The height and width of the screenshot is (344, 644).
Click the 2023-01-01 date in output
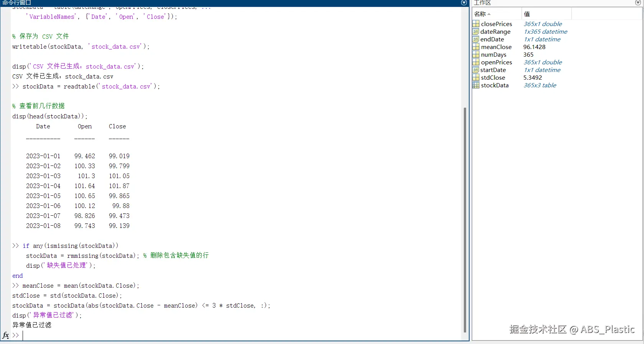coord(43,156)
